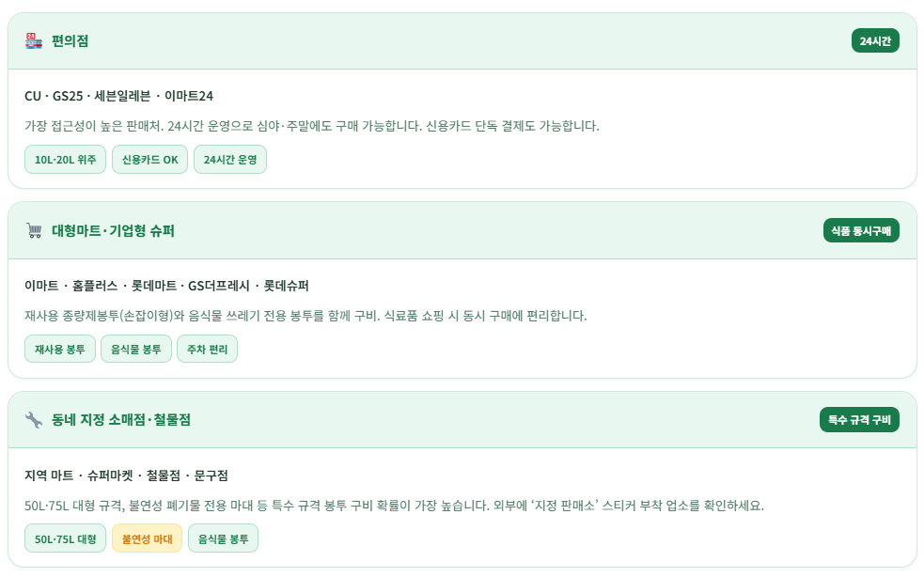Click the 동네 지정 소매점·철물점 section heading

coord(121,420)
